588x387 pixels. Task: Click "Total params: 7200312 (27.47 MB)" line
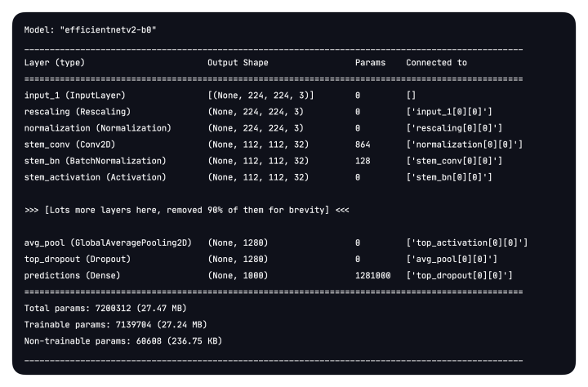click(105, 309)
